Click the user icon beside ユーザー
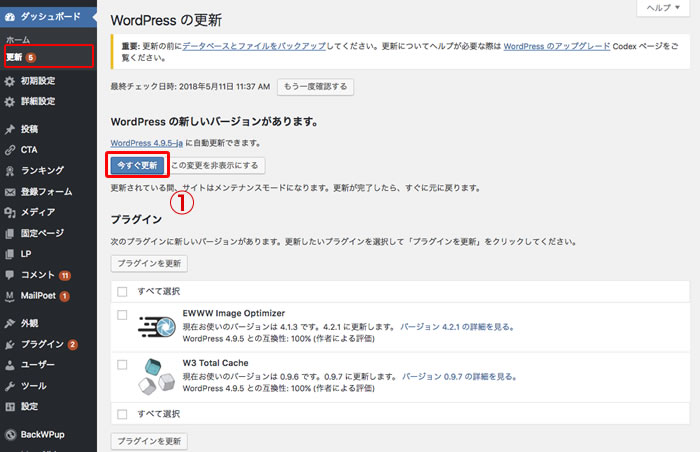This screenshot has height=452, width=700. tap(10, 365)
